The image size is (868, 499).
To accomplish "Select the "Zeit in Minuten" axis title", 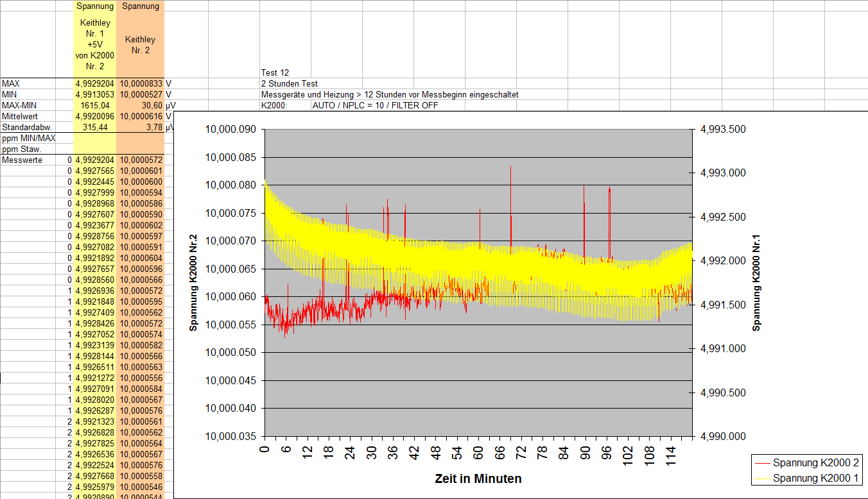I will pyautogui.click(x=478, y=478).
